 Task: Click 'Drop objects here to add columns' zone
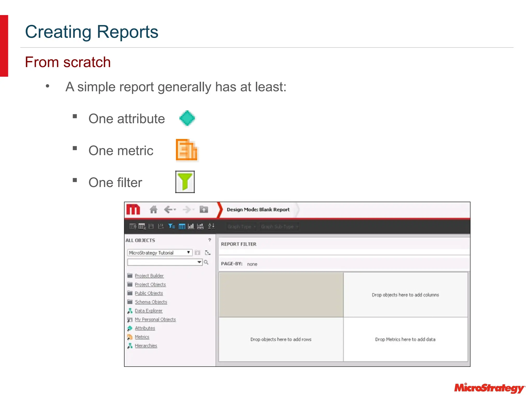pos(405,295)
